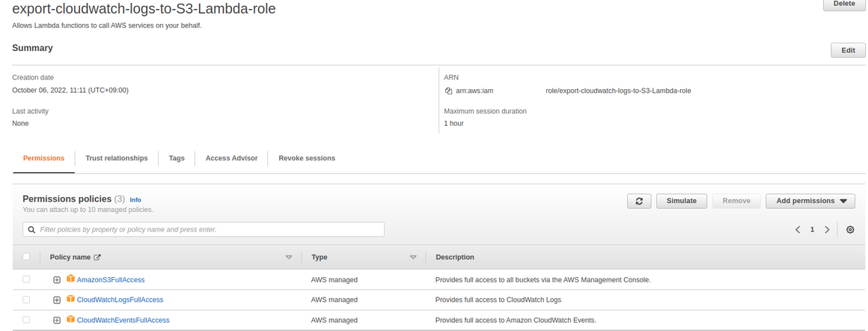Click the Description column header

pos(454,258)
